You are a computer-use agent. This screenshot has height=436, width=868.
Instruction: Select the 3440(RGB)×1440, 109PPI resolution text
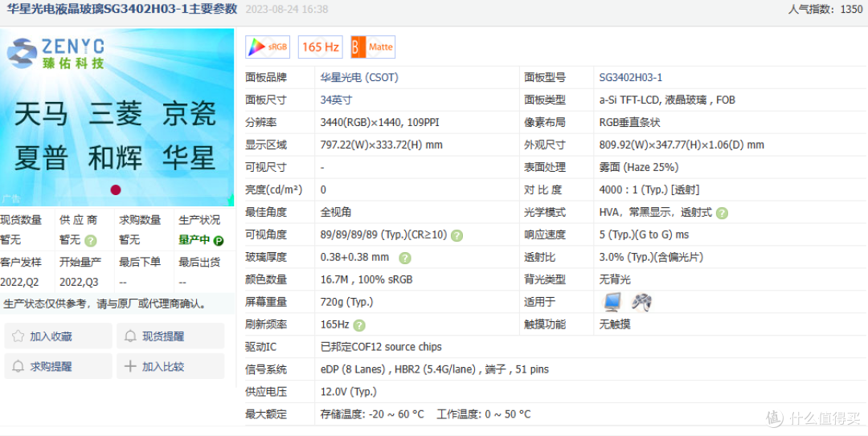tap(379, 123)
